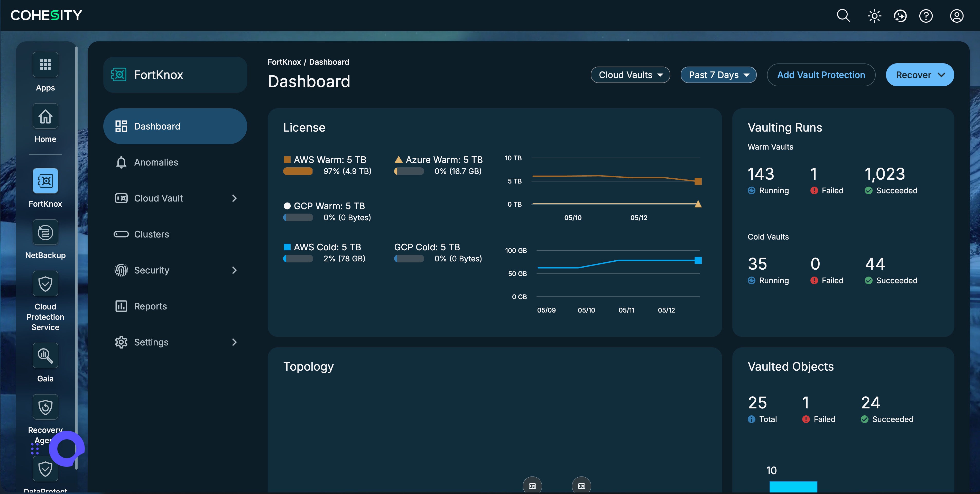Open the Clusters menu item

pyautogui.click(x=175, y=234)
